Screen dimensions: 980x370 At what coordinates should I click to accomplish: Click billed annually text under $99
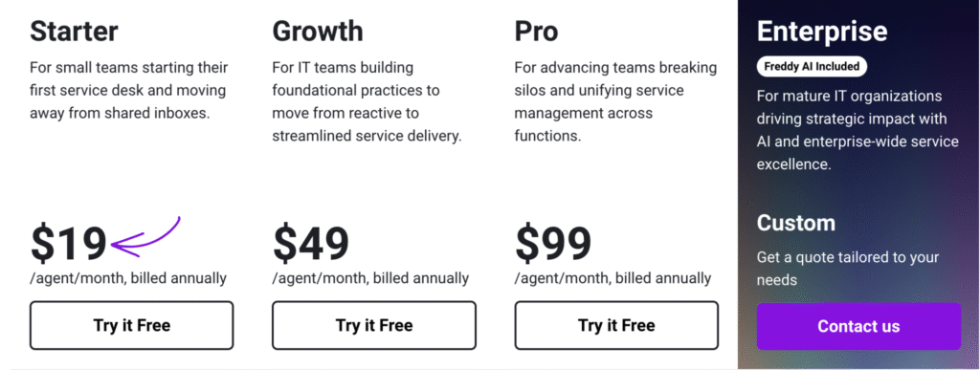pos(663,278)
